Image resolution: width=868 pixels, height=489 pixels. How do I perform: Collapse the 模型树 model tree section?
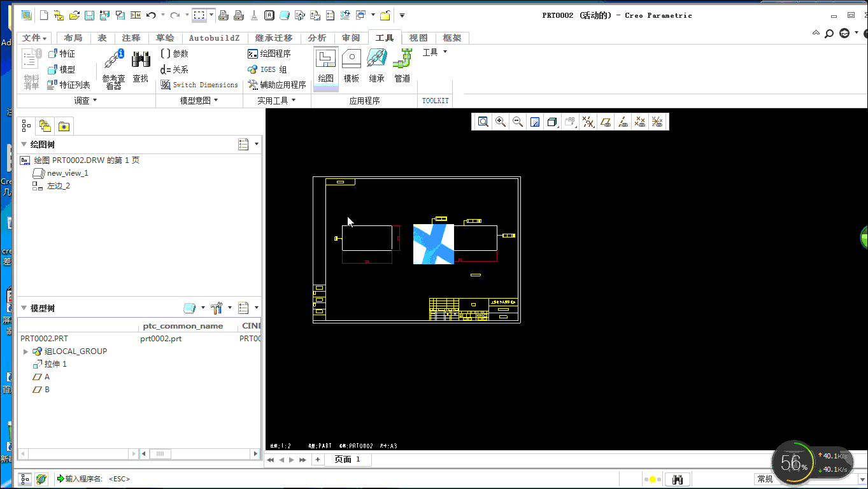pos(24,308)
